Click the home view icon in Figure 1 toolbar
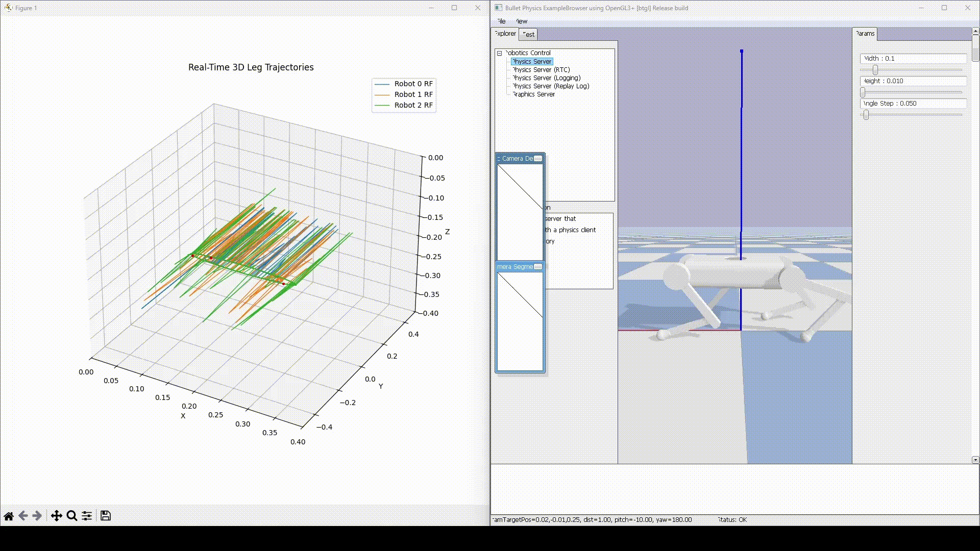This screenshot has width=980, height=551. point(8,516)
